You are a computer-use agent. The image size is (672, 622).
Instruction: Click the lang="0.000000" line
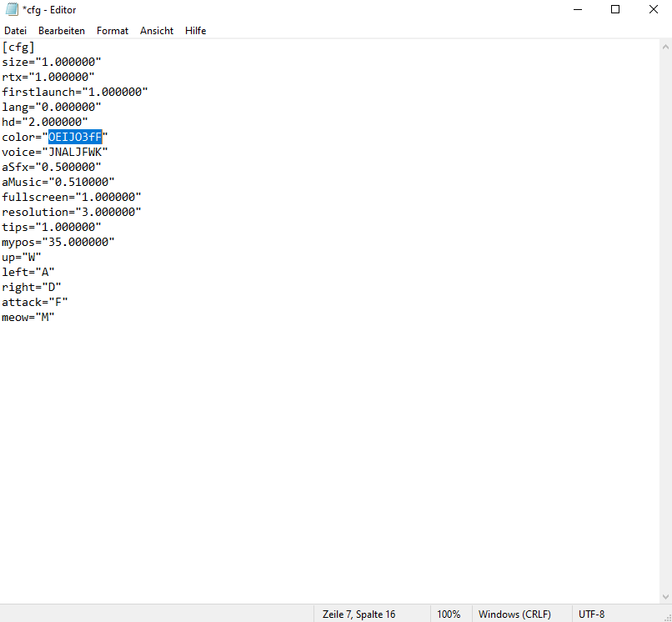pos(52,108)
